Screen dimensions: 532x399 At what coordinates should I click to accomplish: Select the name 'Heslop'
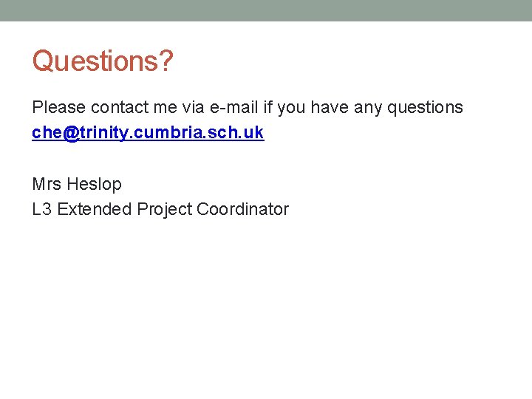tap(94, 184)
